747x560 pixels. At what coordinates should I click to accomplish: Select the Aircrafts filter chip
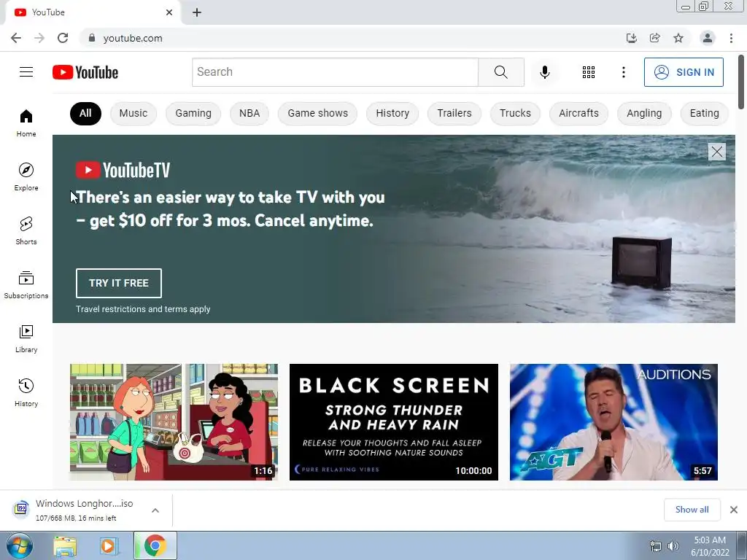click(x=578, y=113)
